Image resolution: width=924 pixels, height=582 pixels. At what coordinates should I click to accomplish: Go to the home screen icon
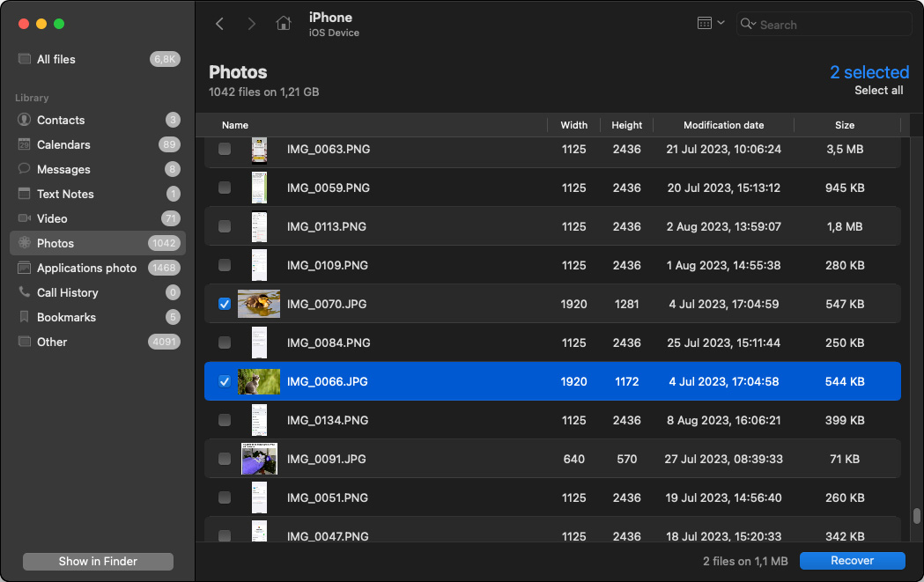(x=283, y=24)
